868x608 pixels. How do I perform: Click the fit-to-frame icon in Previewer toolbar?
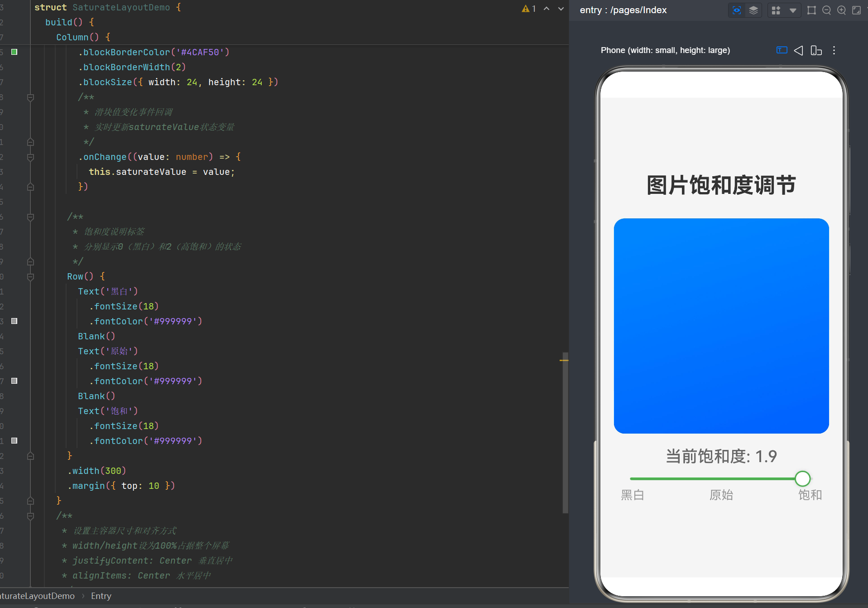coord(811,10)
